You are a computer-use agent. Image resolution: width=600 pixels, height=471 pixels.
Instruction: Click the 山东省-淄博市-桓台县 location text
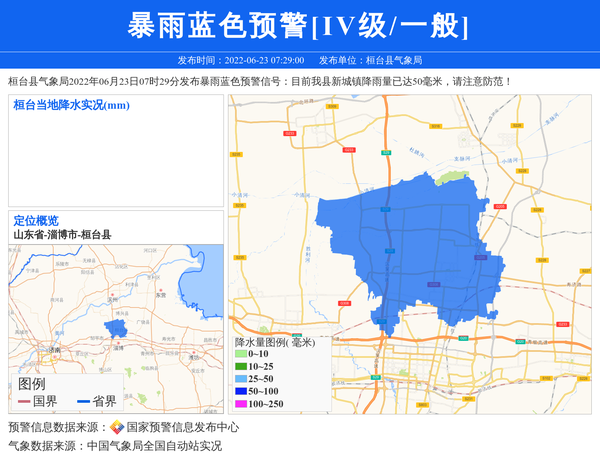(62, 235)
